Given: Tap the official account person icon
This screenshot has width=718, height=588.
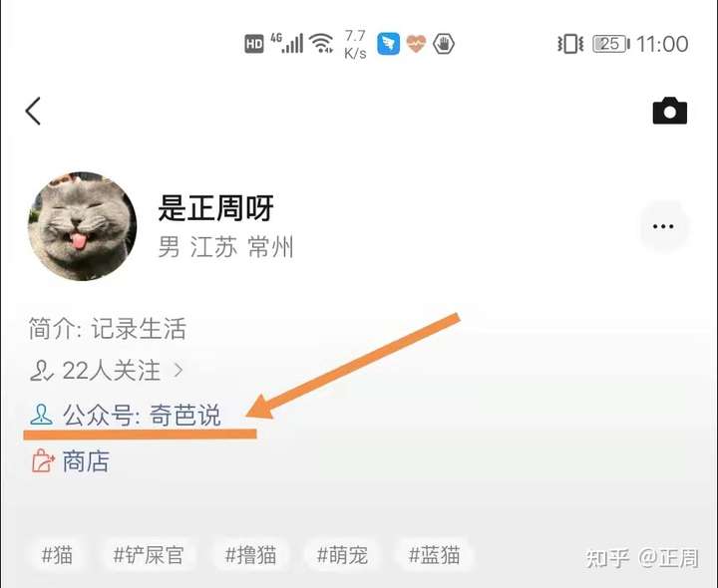Looking at the screenshot, I should pyautogui.click(x=42, y=415).
